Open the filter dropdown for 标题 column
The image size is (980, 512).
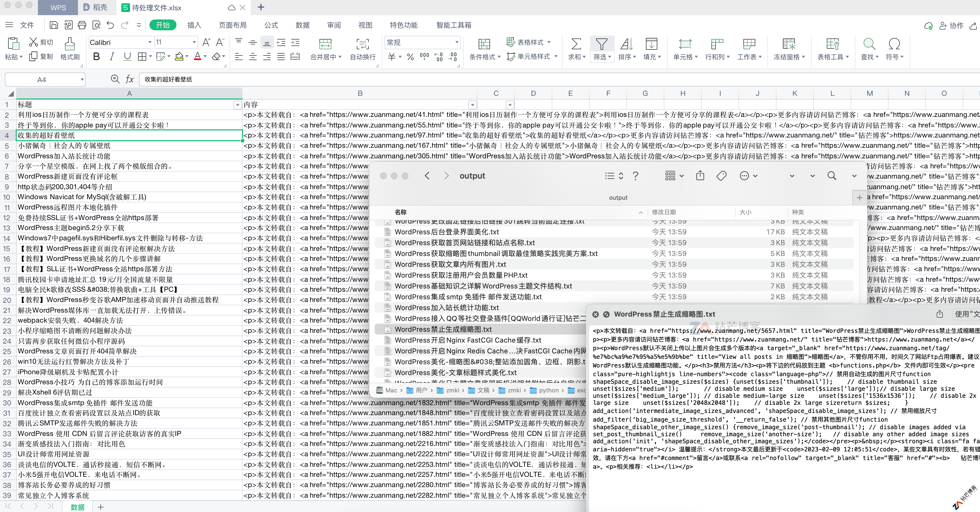click(237, 105)
